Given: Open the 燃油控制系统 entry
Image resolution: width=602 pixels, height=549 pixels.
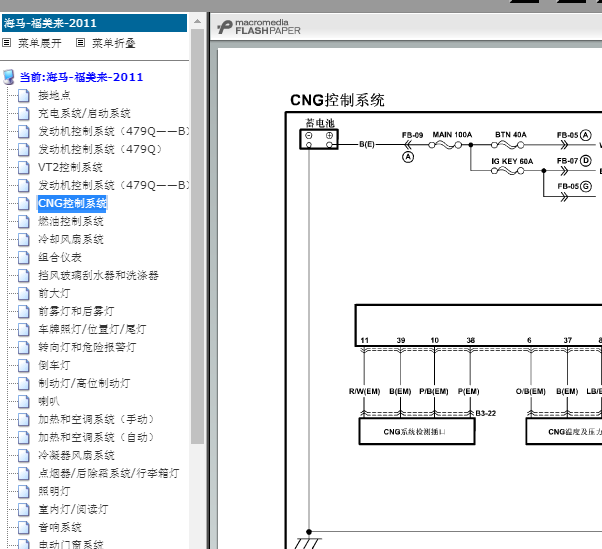Looking at the screenshot, I should (x=71, y=222).
